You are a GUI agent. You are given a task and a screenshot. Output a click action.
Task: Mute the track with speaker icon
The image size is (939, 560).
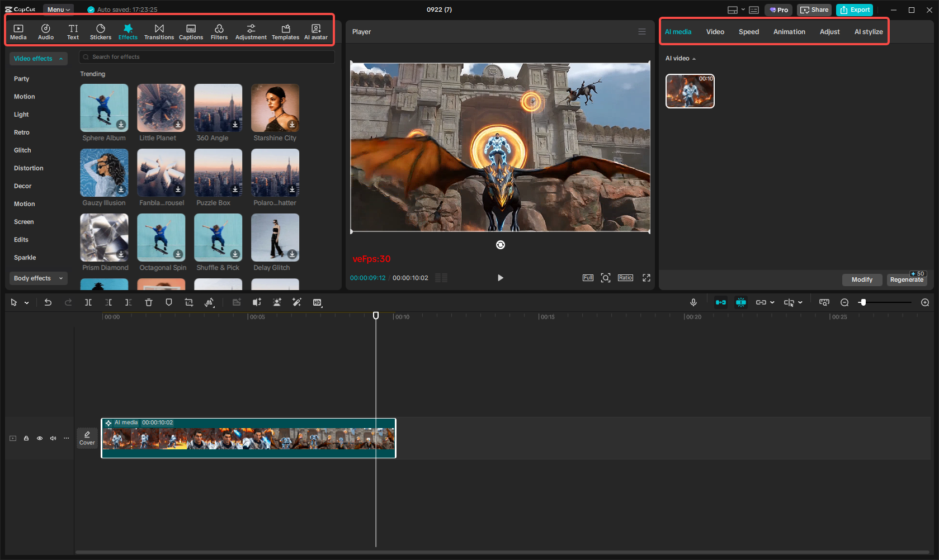point(53,438)
